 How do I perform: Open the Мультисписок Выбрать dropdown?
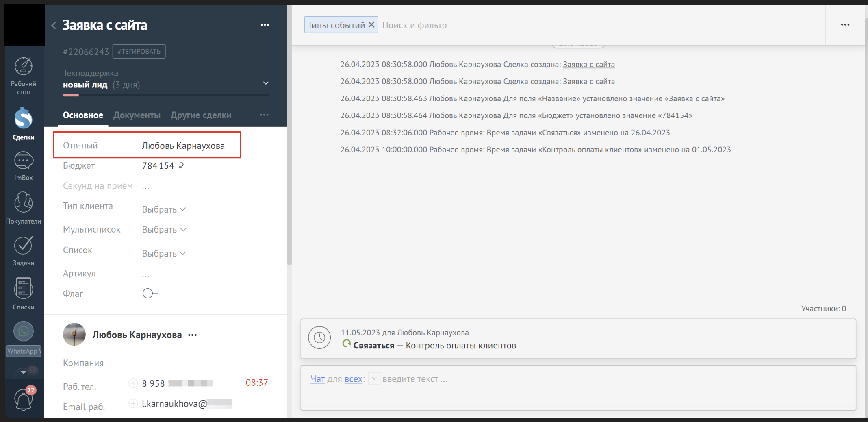pos(164,230)
